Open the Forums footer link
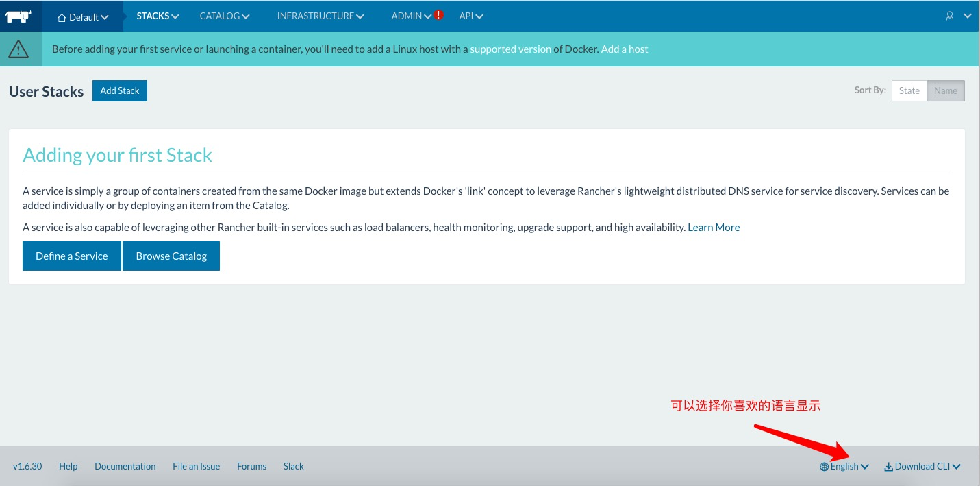 (x=252, y=466)
